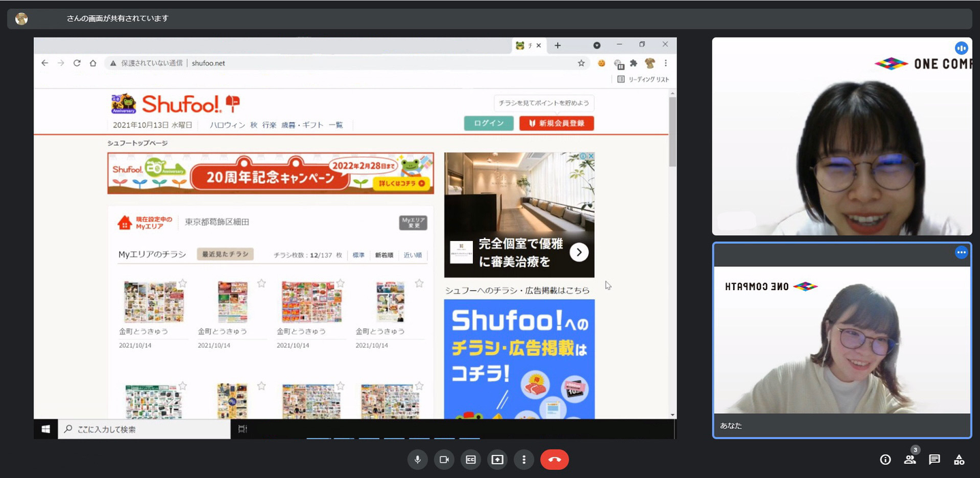The height and width of the screenshot is (478, 980).
Task: Click the orange pumpkin extension icon
Action: 602,63
